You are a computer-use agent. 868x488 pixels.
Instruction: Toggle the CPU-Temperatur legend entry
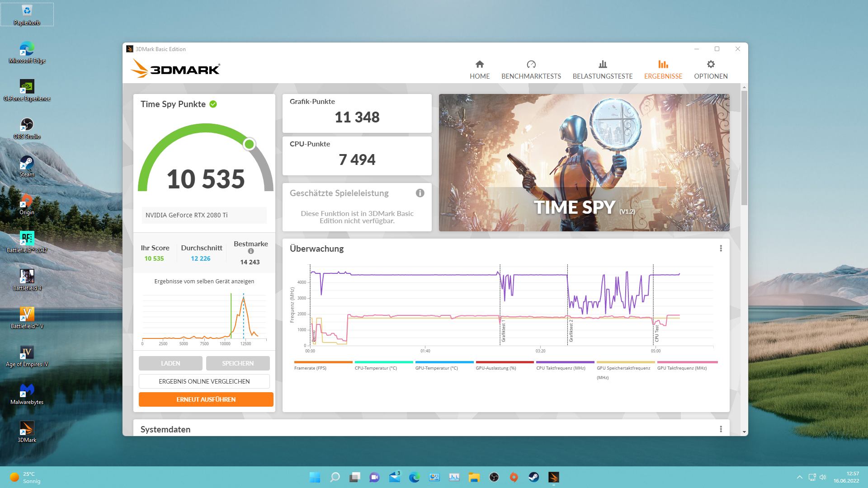click(376, 368)
